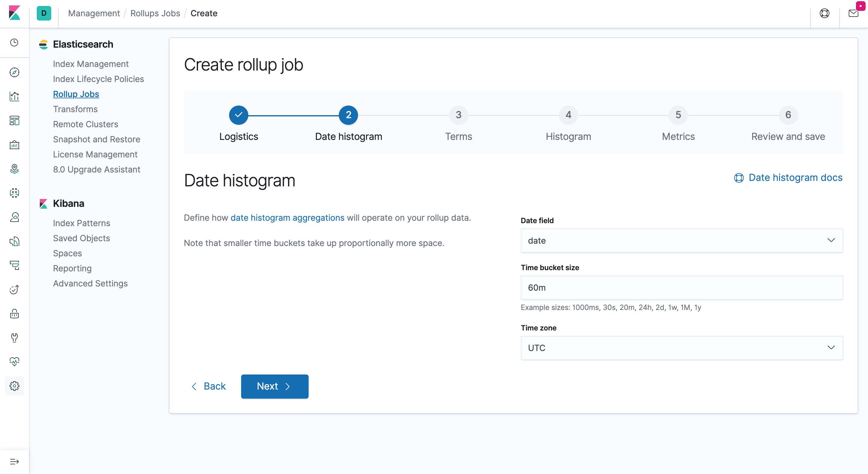Click the Back button
The height and width of the screenshot is (474, 868).
(209, 386)
